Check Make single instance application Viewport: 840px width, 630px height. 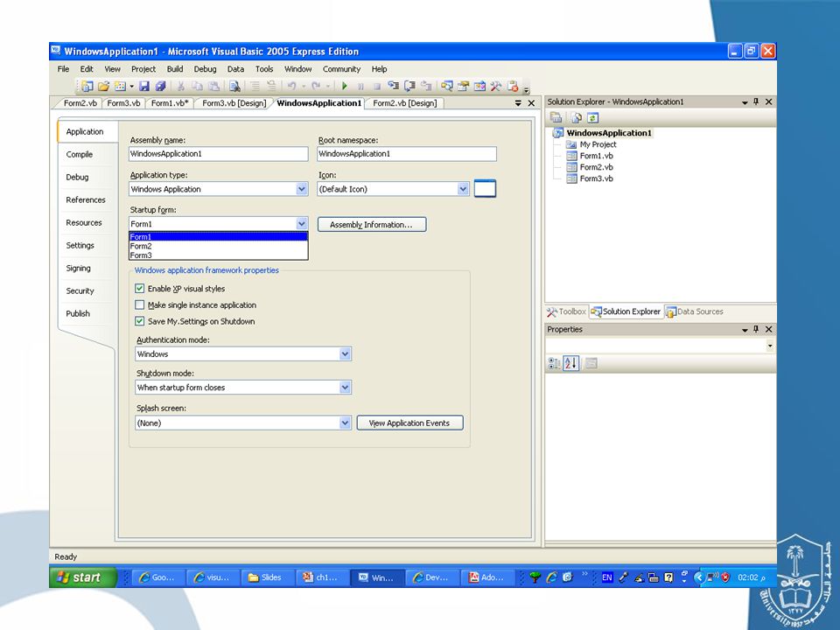[x=140, y=304]
